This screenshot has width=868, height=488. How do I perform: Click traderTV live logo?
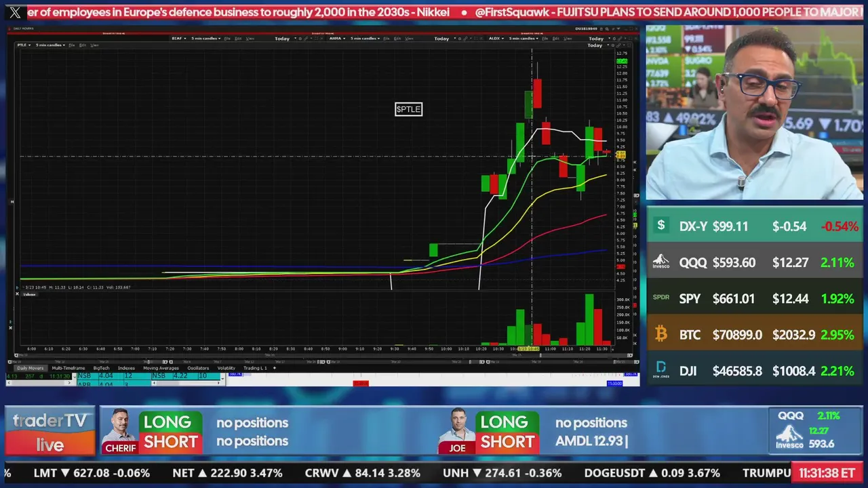50,432
